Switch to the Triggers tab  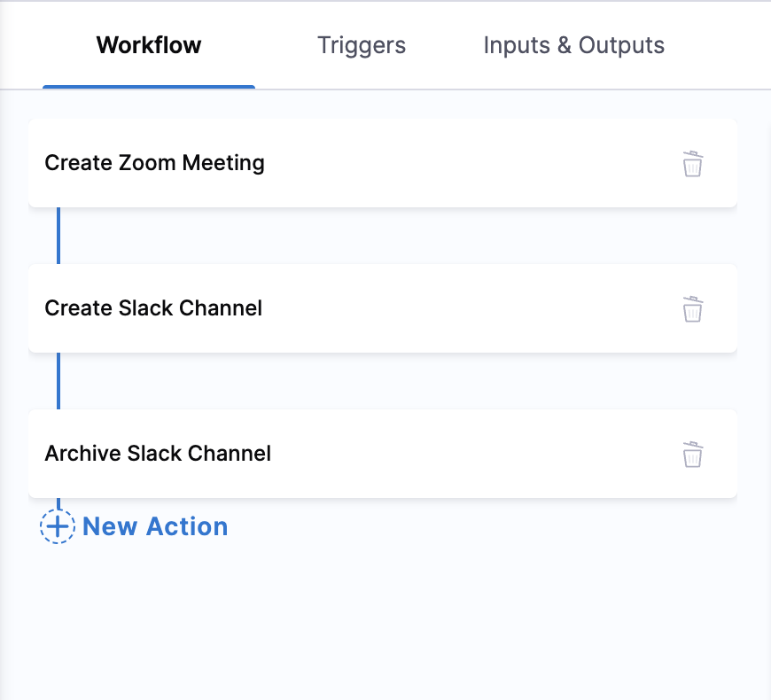pyautogui.click(x=361, y=44)
